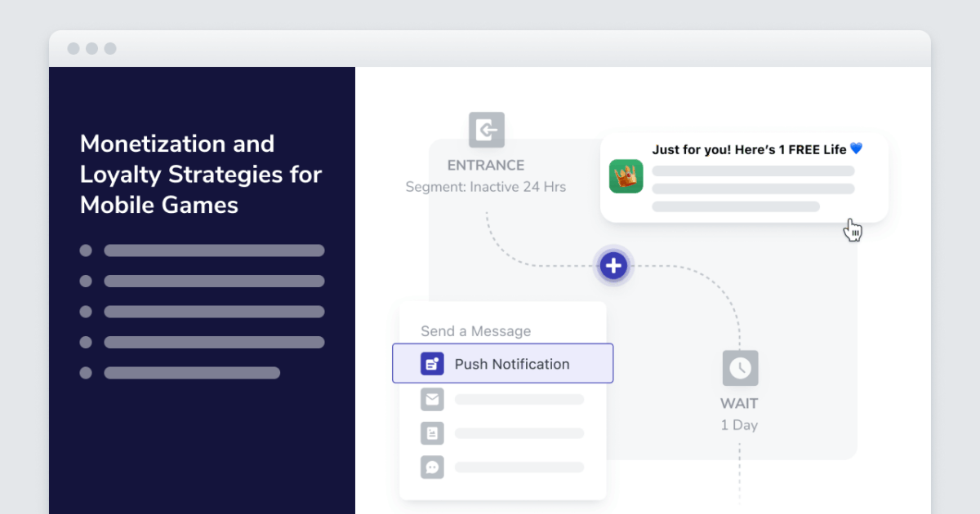This screenshot has width=980, height=514.
Task: Click the chat bubble SMS icon
Action: [x=432, y=467]
